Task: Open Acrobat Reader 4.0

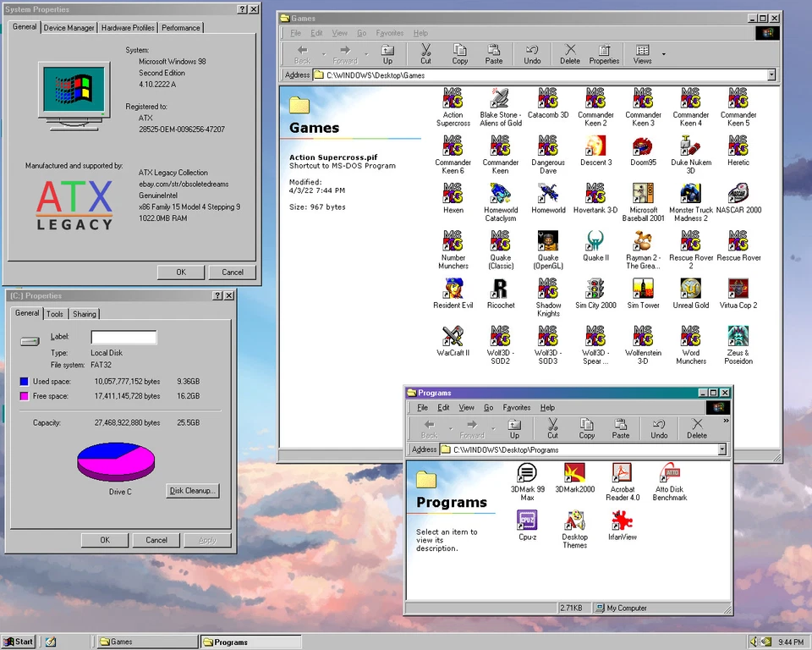Action: (x=622, y=475)
